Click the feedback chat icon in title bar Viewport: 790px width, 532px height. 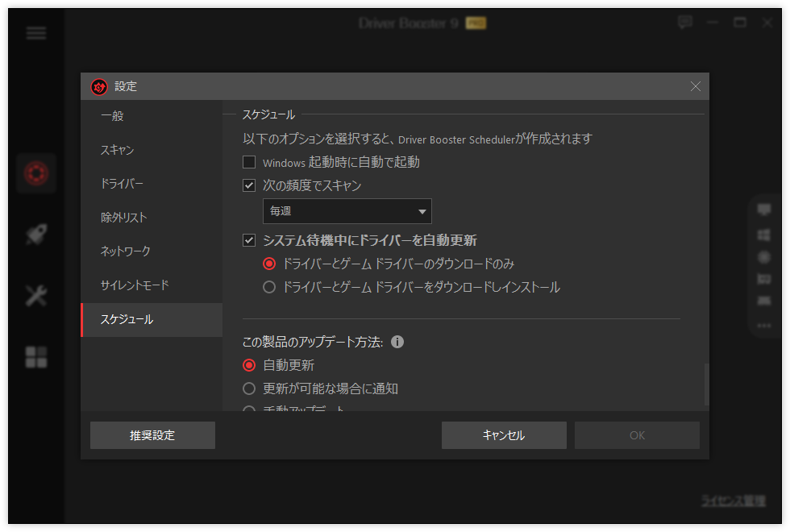pyautogui.click(x=684, y=23)
